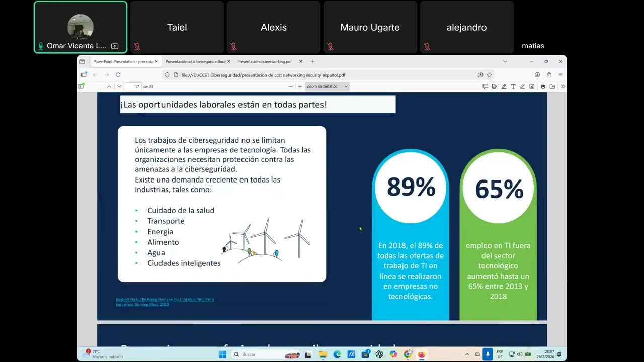644x362 pixels.
Task: Reload the current Firefox page
Action: (118, 75)
